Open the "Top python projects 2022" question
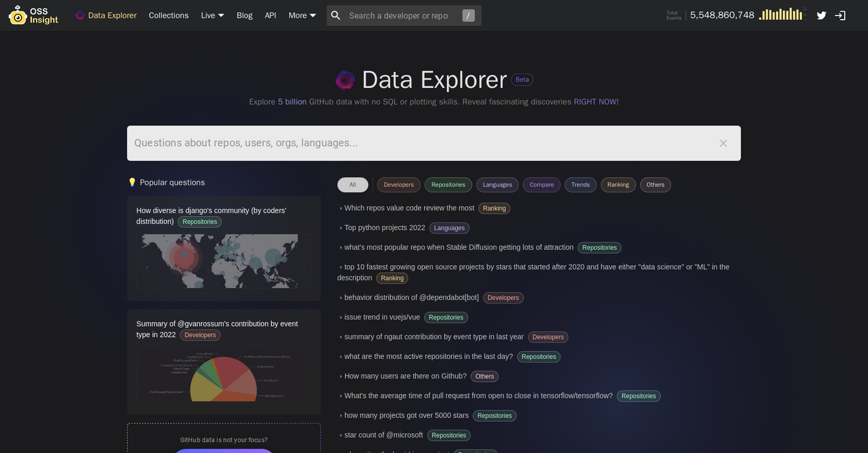This screenshot has width=868, height=453. [x=384, y=228]
